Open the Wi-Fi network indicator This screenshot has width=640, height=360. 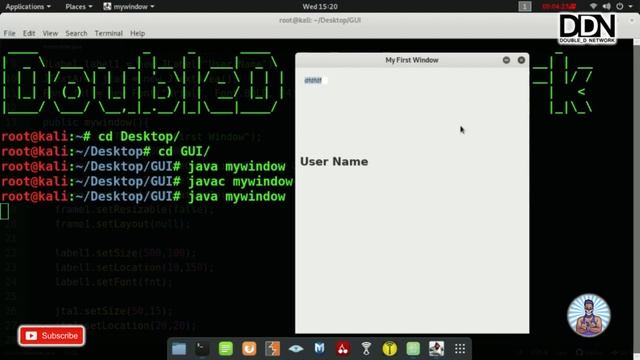[593, 6]
